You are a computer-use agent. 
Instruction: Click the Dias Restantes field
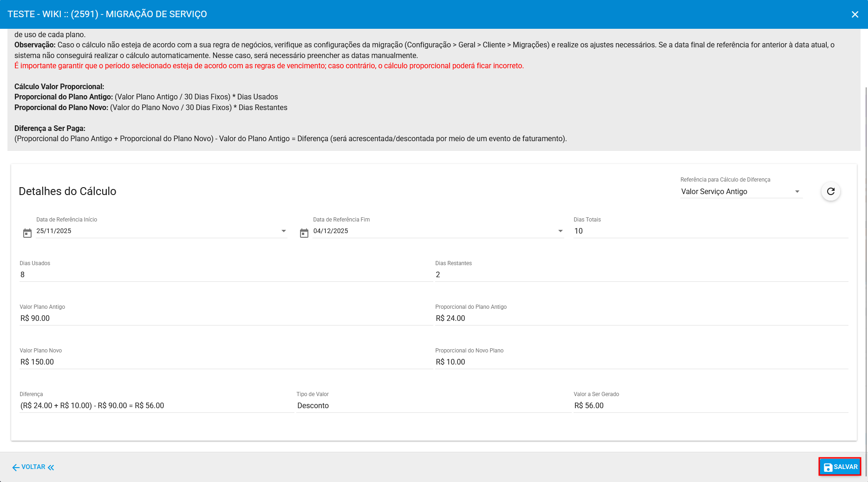click(x=641, y=275)
